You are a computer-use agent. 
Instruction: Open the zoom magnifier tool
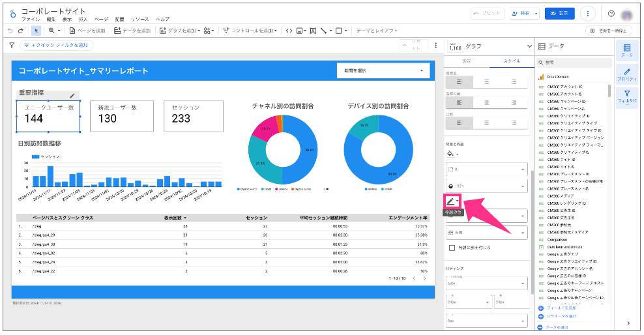click(54, 31)
